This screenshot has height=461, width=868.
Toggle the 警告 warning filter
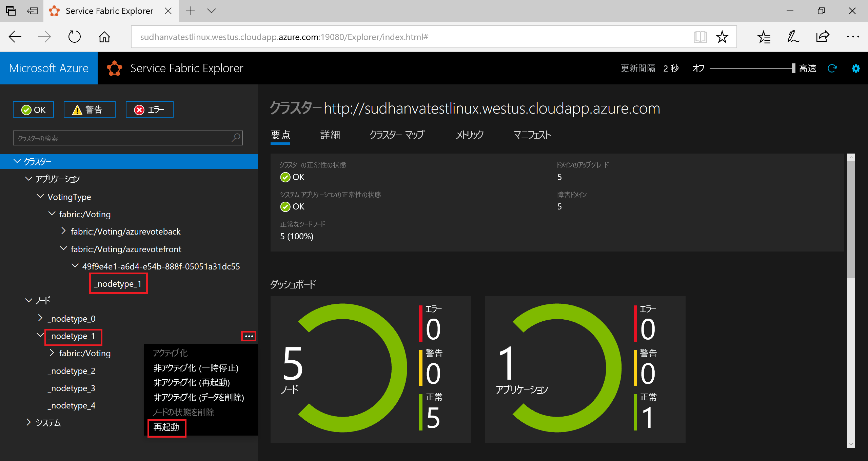click(90, 109)
